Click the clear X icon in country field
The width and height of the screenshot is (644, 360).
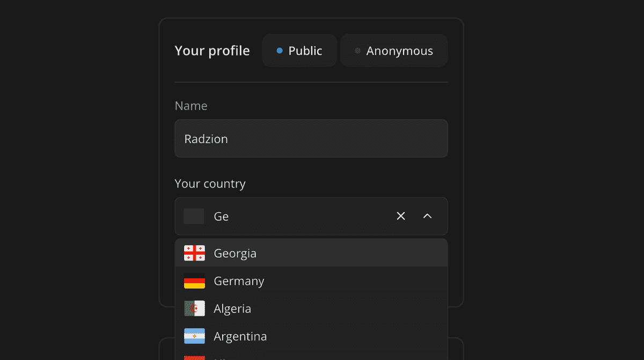coord(400,215)
